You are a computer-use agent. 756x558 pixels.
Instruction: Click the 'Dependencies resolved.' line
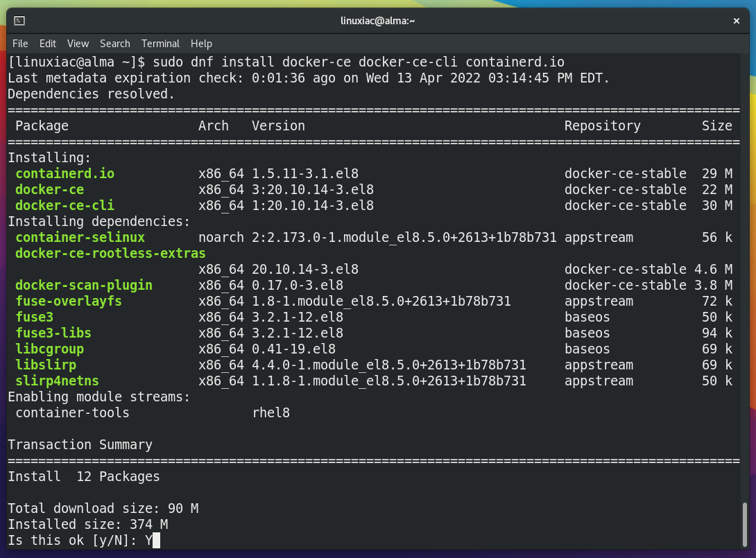click(x=91, y=94)
